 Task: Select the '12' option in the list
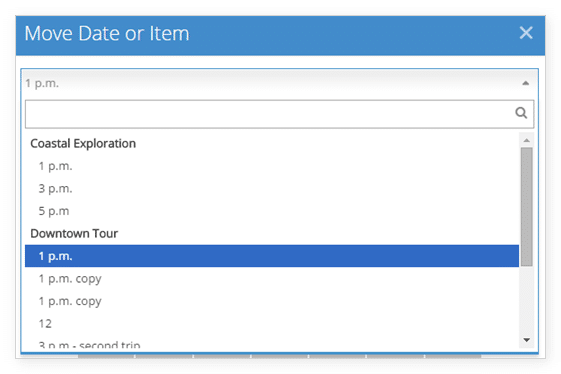coord(272,324)
